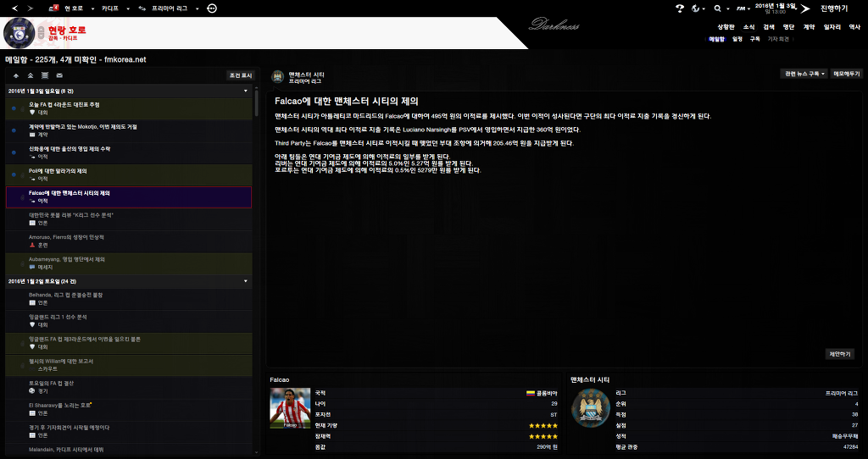Select the Falcao 맨체스터 시티 offer message
Image resolution: width=868 pixels, height=459 pixels.
(129, 196)
